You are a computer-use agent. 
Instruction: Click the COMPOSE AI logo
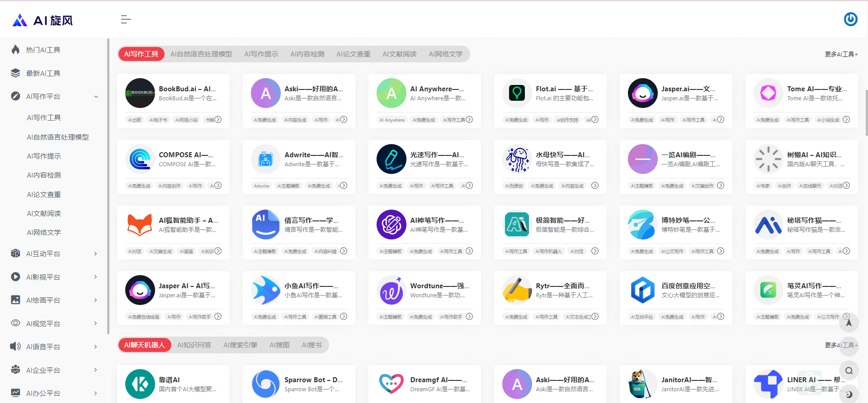(x=140, y=159)
